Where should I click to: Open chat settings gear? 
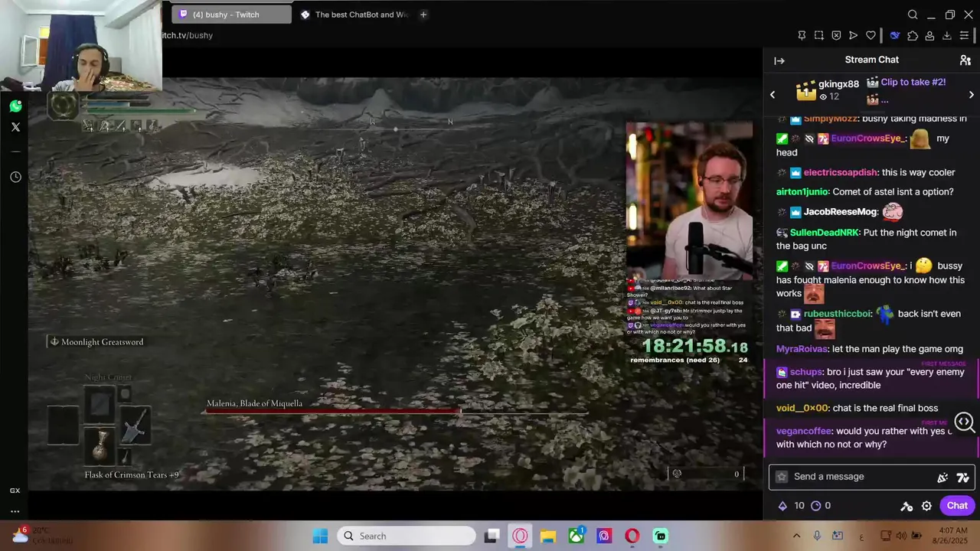(x=926, y=506)
